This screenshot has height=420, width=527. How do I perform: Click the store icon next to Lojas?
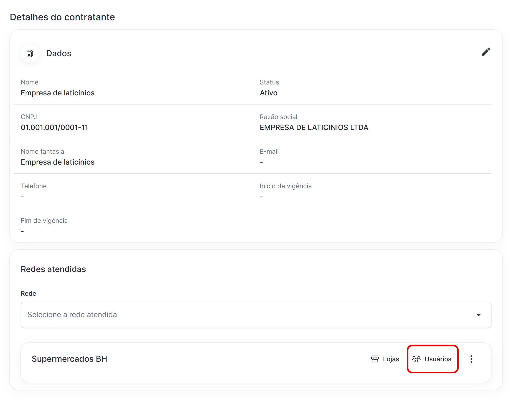tap(375, 359)
